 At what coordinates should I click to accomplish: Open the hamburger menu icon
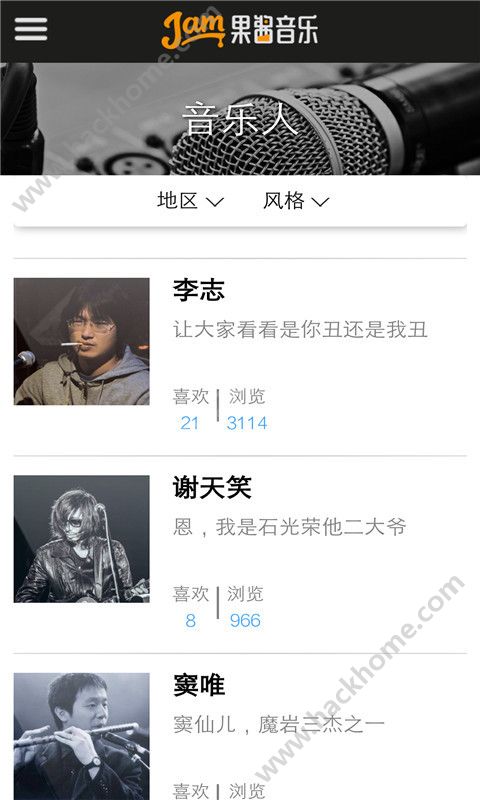click(31, 30)
